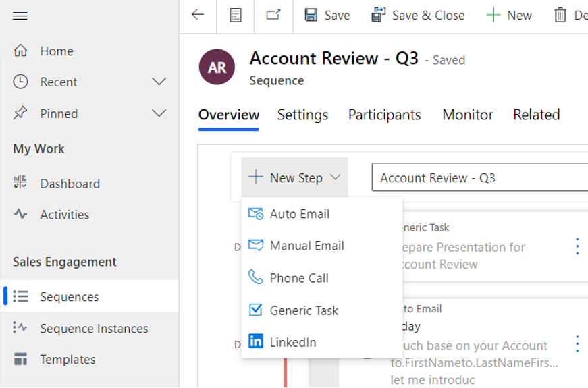
Task: Click the Sales Engagement section heading
Action: pyautogui.click(x=65, y=262)
